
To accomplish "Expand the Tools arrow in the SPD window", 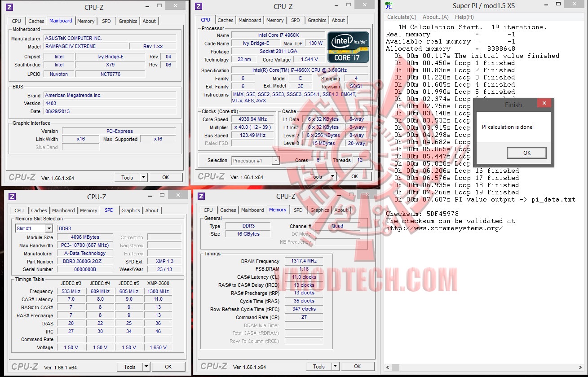I will [146, 367].
